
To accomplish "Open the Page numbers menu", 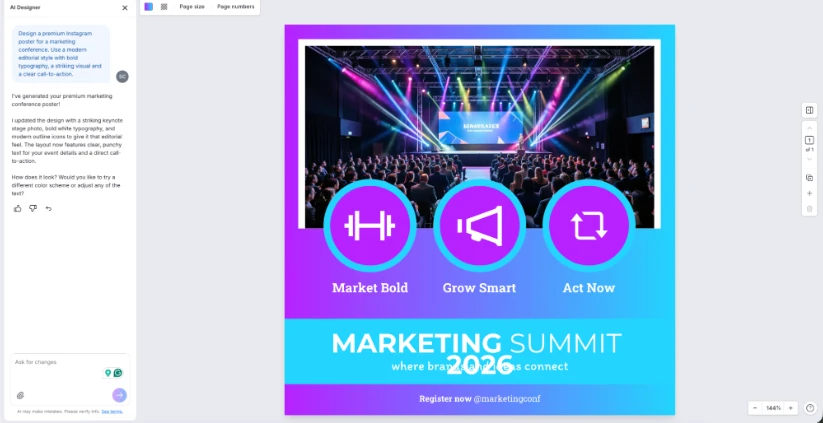I will (x=236, y=7).
